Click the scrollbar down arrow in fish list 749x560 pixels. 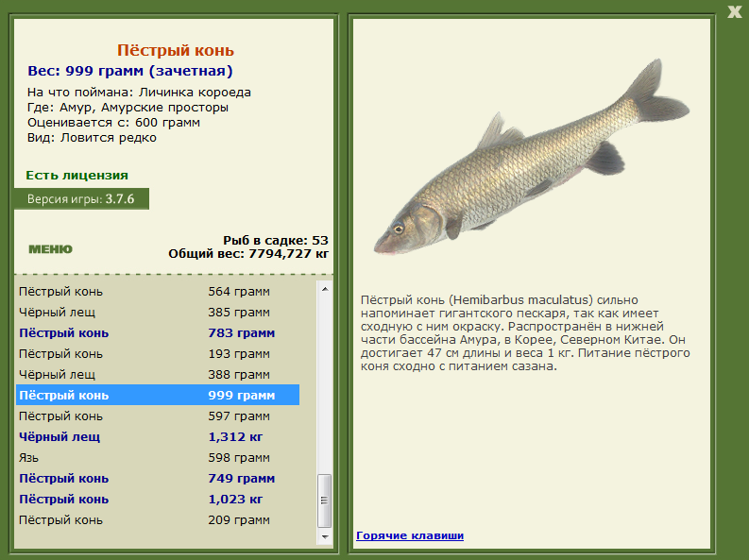[x=325, y=537]
